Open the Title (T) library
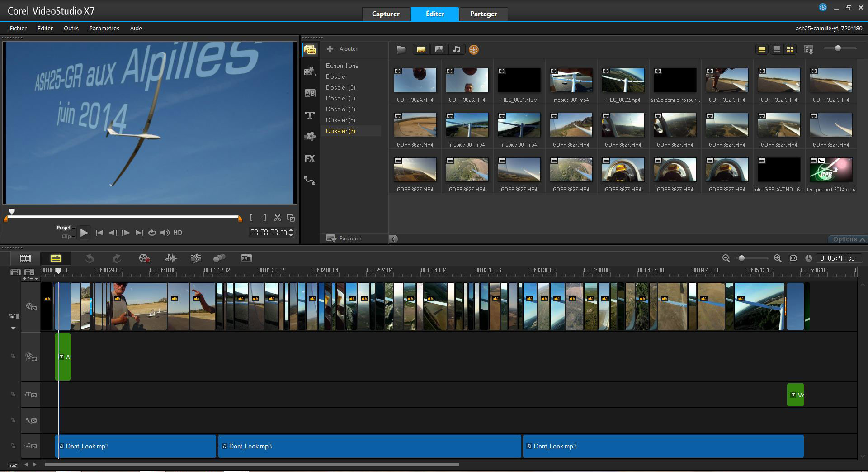This screenshot has height=472, width=868. tap(310, 115)
